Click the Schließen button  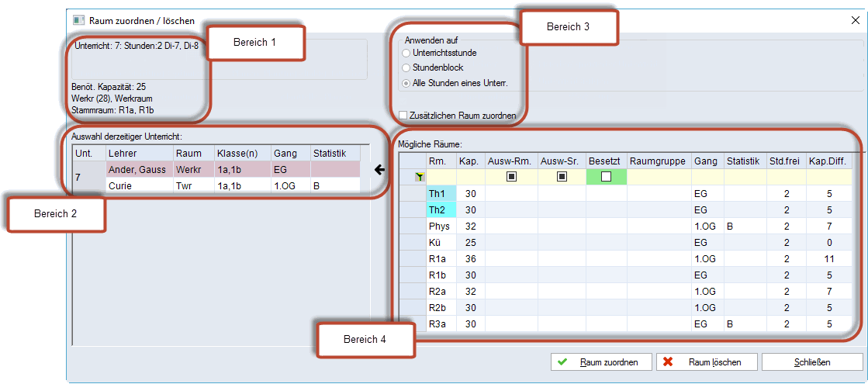pyautogui.click(x=812, y=362)
